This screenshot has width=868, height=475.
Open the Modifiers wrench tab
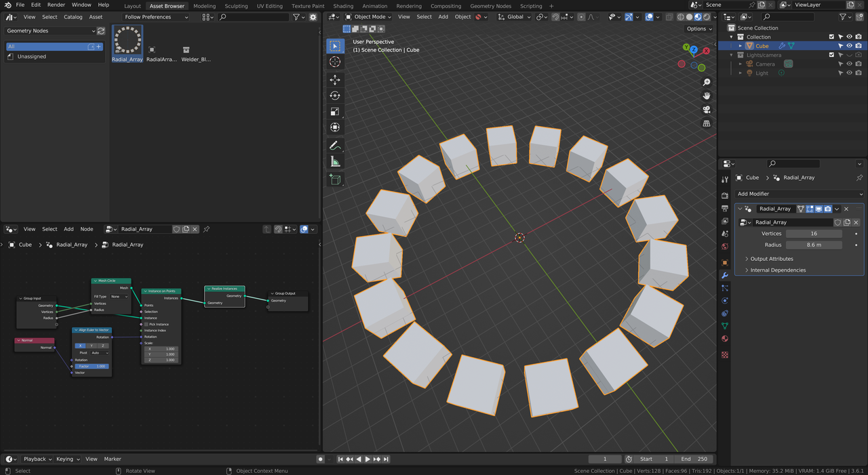(725, 275)
